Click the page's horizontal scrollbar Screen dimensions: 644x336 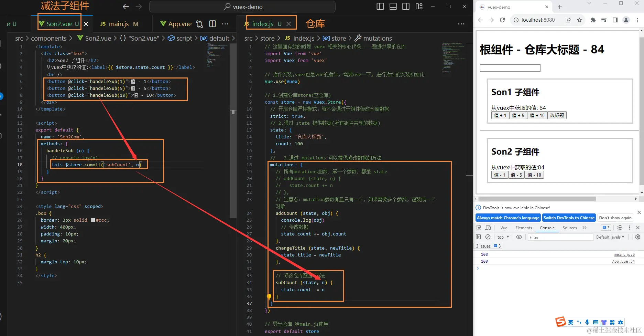pyautogui.click(x=537, y=199)
